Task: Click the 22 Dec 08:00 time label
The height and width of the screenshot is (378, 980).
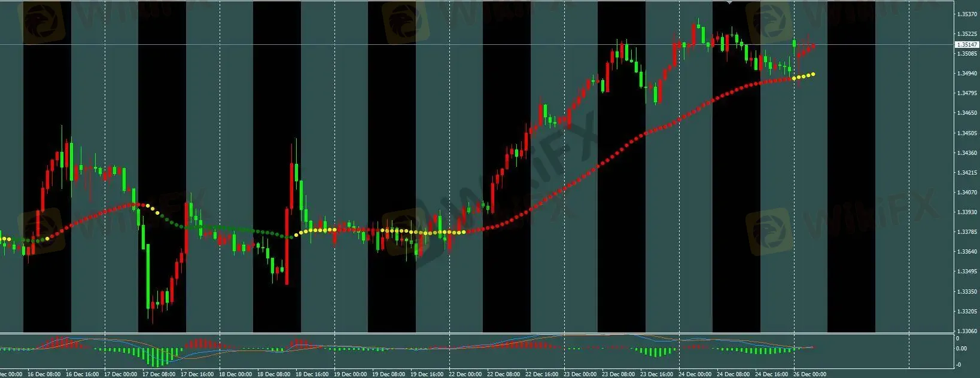Action: (x=503, y=374)
